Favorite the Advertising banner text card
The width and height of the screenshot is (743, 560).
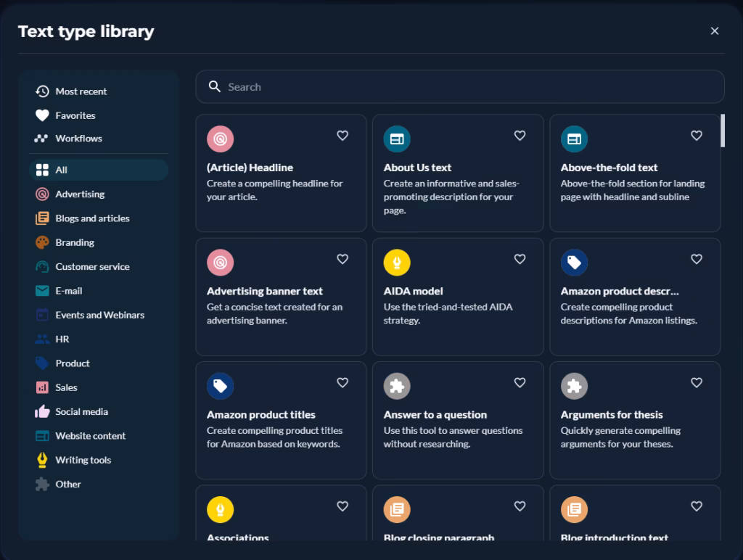point(342,259)
